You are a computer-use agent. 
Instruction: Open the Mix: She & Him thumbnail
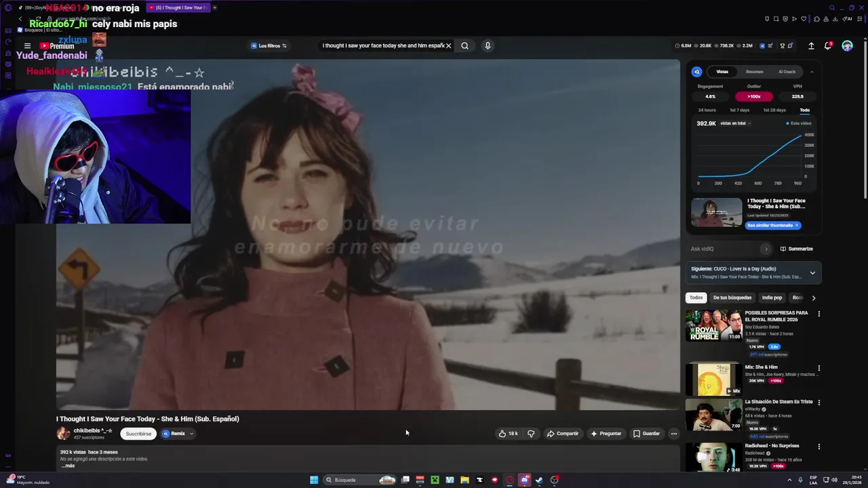(714, 380)
